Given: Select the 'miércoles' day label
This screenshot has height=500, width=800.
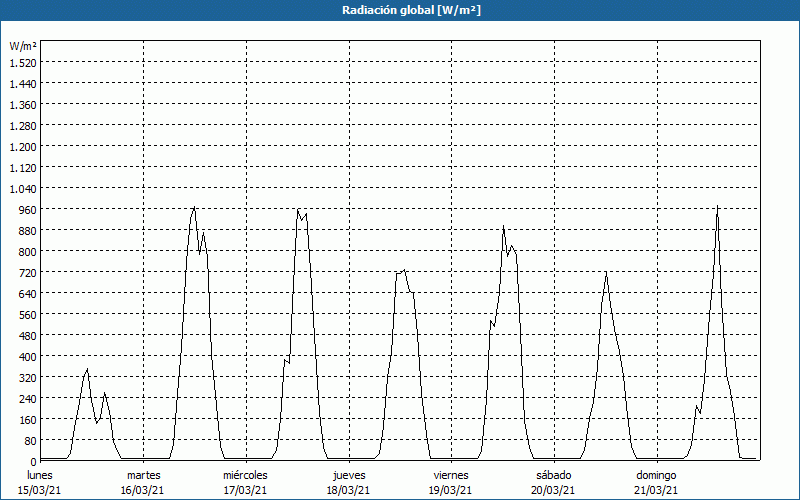Looking at the screenshot, I should click(245, 475).
